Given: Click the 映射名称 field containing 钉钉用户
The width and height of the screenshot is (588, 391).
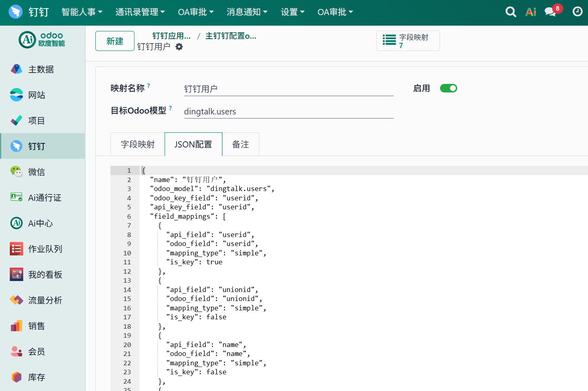Looking at the screenshot, I should click(x=288, y=89).
